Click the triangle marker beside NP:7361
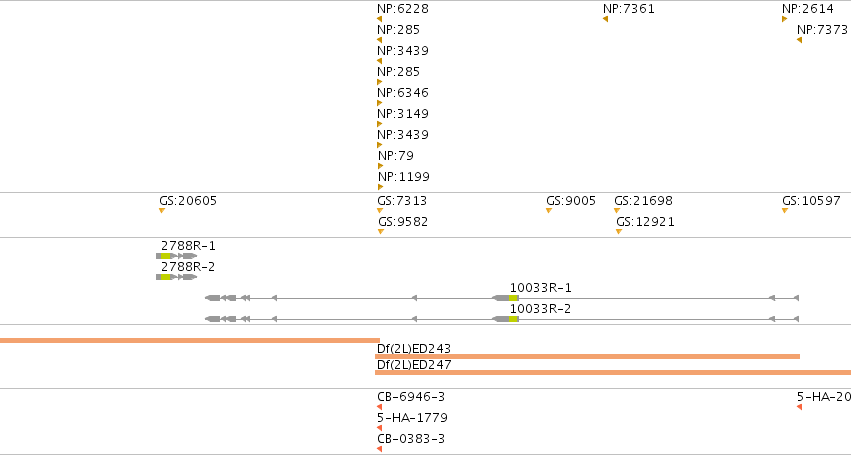 pos(605,19)
